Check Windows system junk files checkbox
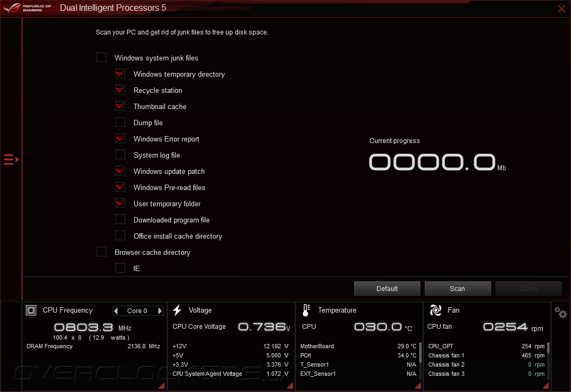The width and height of the screenshot is (571, 392). 101,58
